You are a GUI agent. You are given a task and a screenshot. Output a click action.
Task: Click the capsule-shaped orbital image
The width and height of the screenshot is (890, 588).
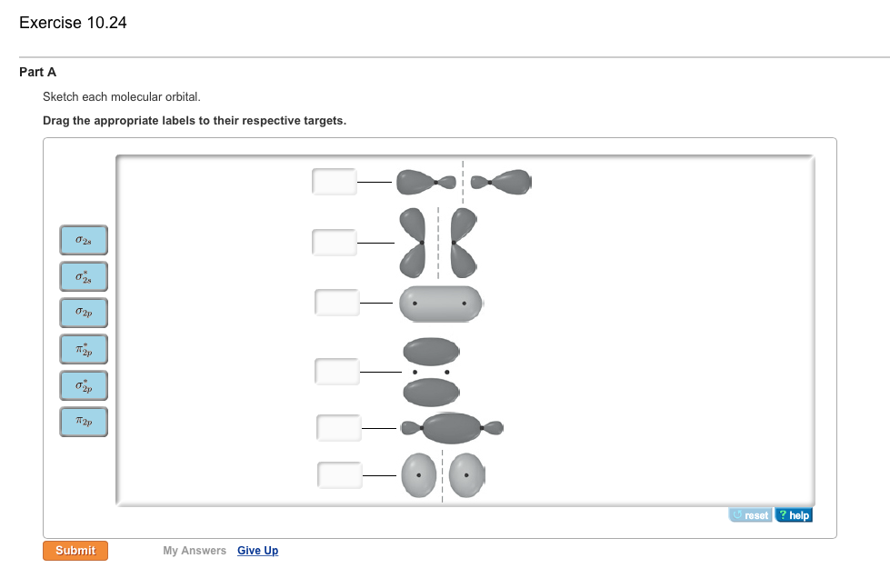[441, 303]
